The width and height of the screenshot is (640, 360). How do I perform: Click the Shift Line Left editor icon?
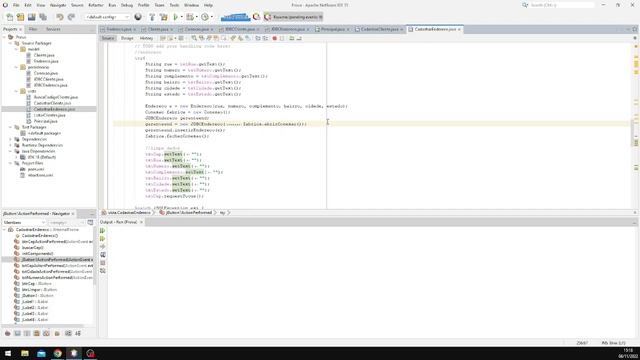258,38
